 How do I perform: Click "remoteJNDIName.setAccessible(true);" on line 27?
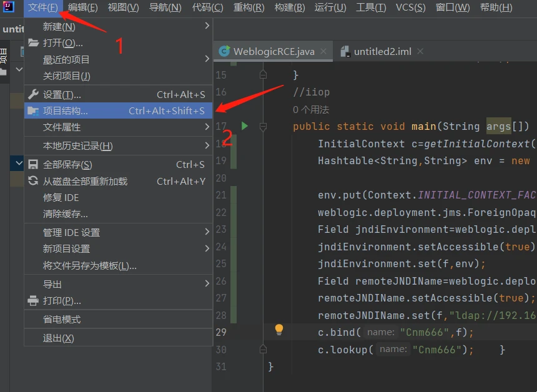(x=426, y=298)
